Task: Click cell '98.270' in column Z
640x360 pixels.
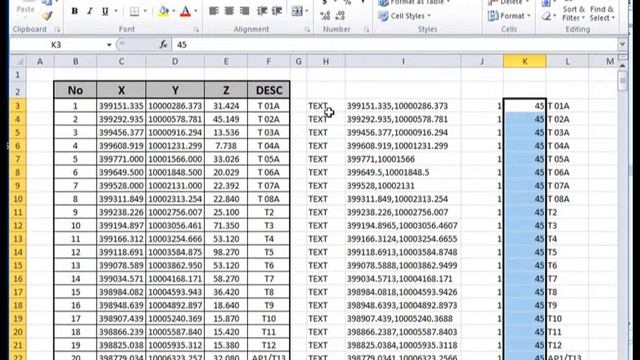Action: (x=226, y=252)
